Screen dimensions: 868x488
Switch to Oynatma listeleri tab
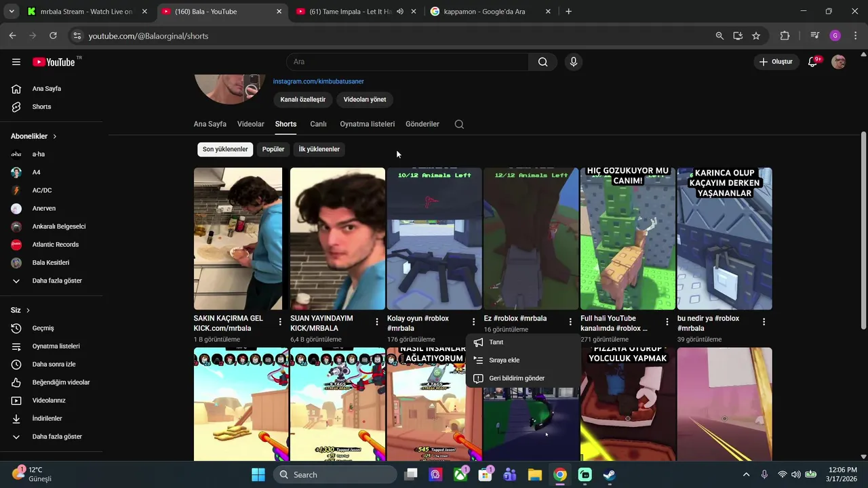tap(367, 124)
